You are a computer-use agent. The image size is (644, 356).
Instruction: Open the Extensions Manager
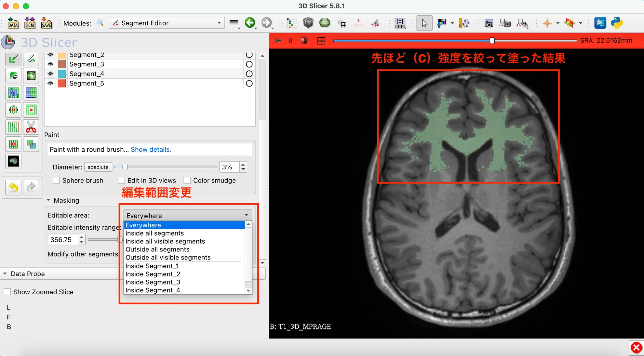(600, 23)
